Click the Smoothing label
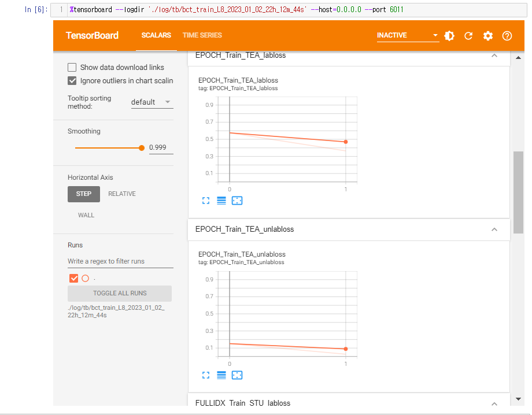This screenshot has height=415, width=532. 84,131
